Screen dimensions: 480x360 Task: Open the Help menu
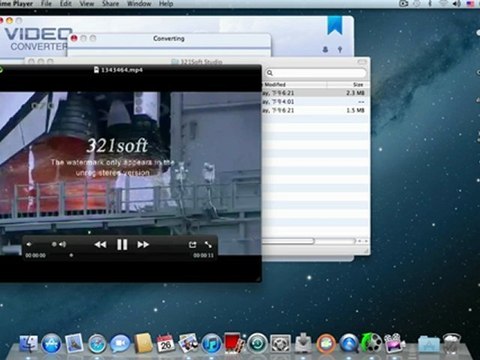tap(166, 4)
